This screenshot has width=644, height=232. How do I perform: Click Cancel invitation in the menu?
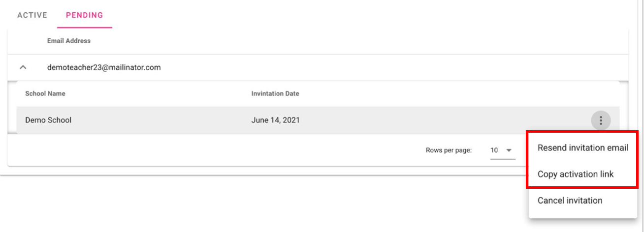(570, 201)
